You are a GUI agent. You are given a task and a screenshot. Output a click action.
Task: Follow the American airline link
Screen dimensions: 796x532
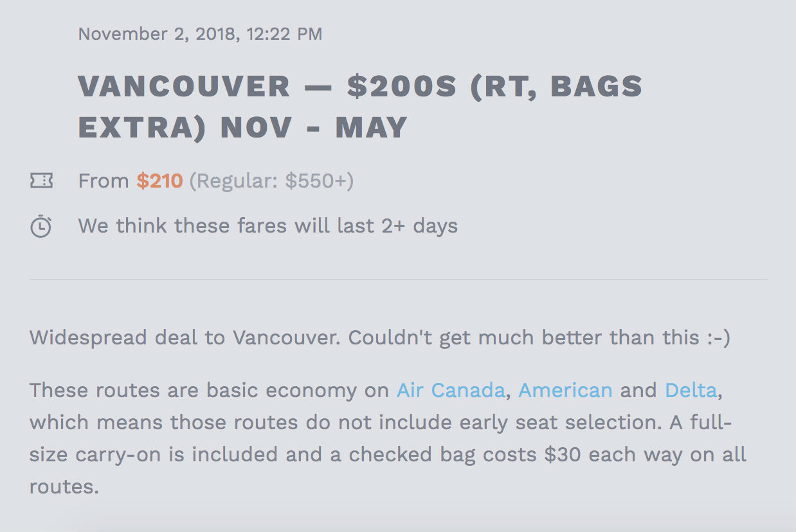point(565,390)
